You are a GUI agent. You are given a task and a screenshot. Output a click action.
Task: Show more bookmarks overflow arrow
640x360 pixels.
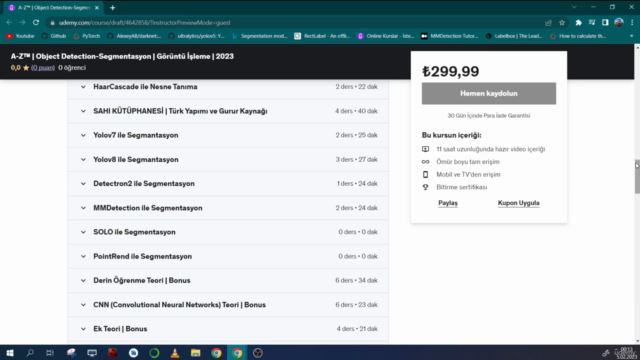631,36
